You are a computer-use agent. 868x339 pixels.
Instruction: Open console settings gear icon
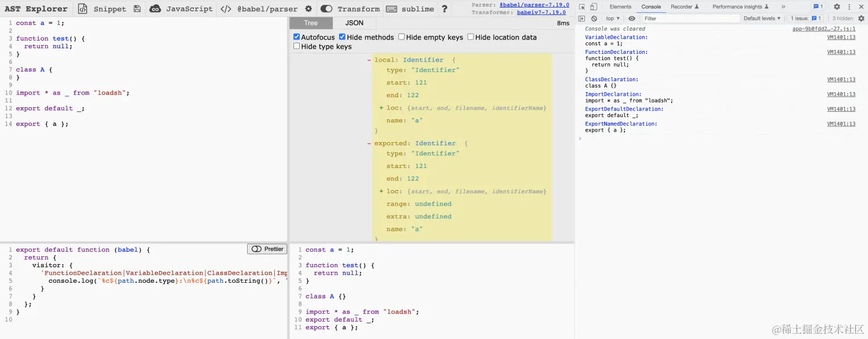point(861,19)
